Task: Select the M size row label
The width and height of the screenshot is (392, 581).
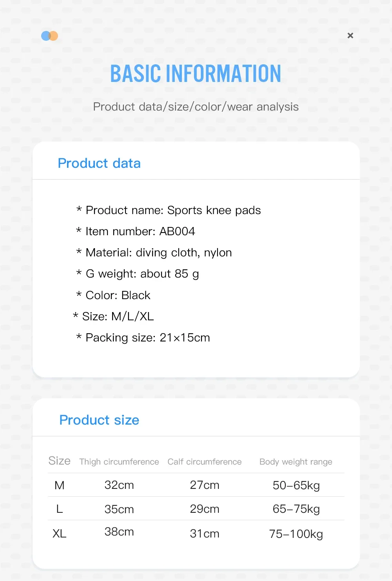Action: [x=60, y=485]
